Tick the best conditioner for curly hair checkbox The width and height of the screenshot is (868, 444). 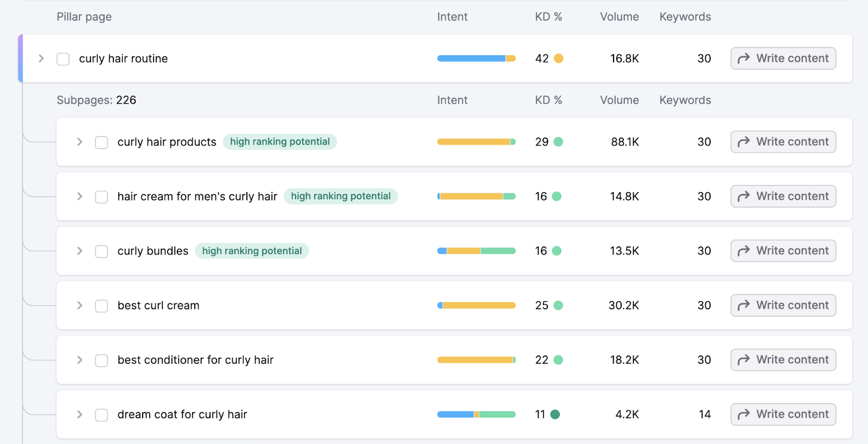(101, 360)
